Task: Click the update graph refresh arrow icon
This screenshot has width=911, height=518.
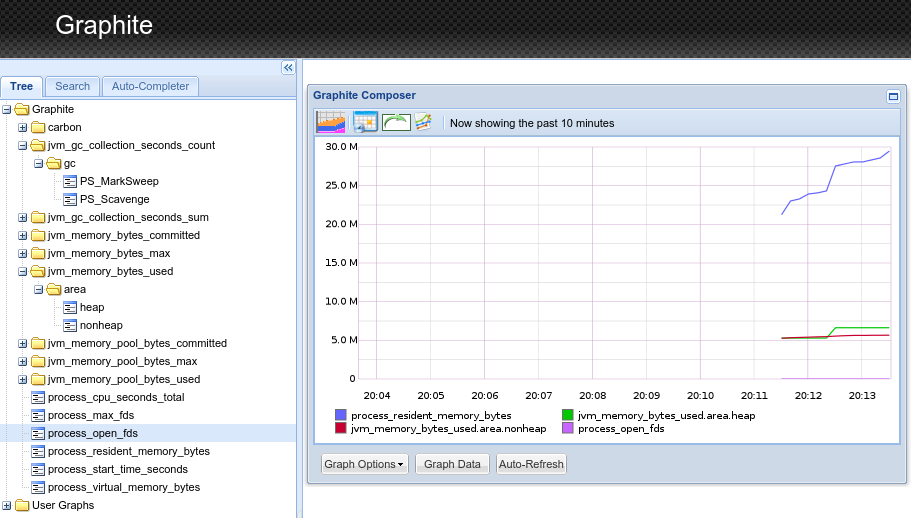Action: [x=396, y=122]
